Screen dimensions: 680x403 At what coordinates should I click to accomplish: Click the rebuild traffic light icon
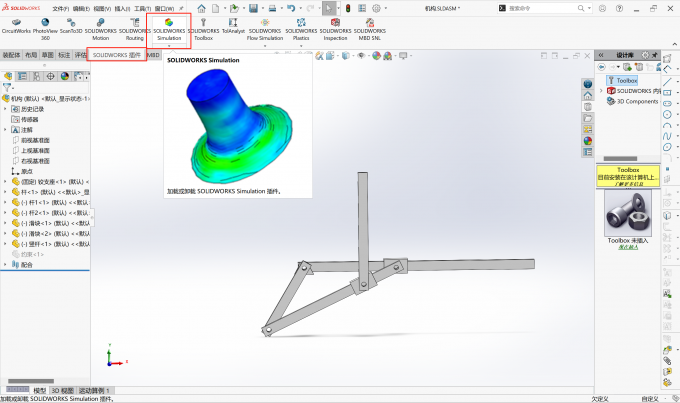click(x=348, y=8)
